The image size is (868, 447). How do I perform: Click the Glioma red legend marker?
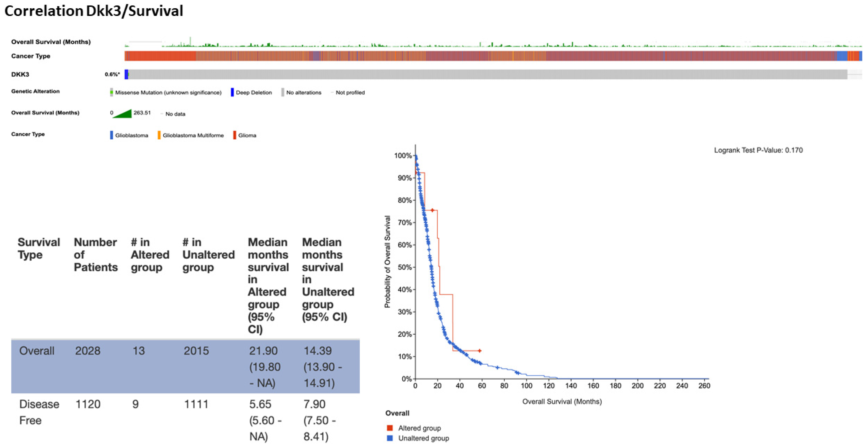(234, 135)
